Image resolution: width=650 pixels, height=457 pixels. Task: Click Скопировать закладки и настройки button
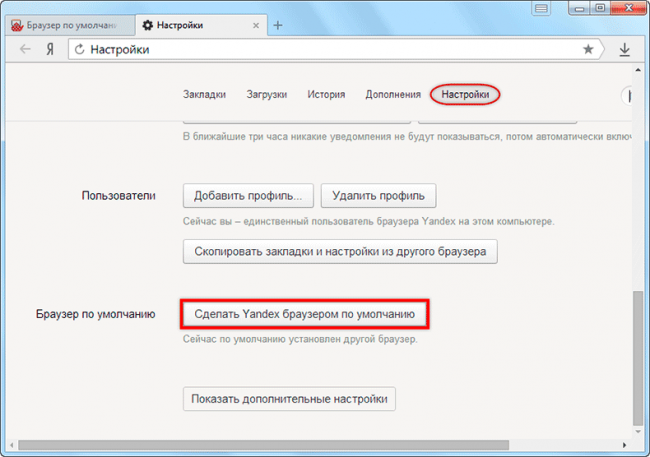(x=340, y=251)
